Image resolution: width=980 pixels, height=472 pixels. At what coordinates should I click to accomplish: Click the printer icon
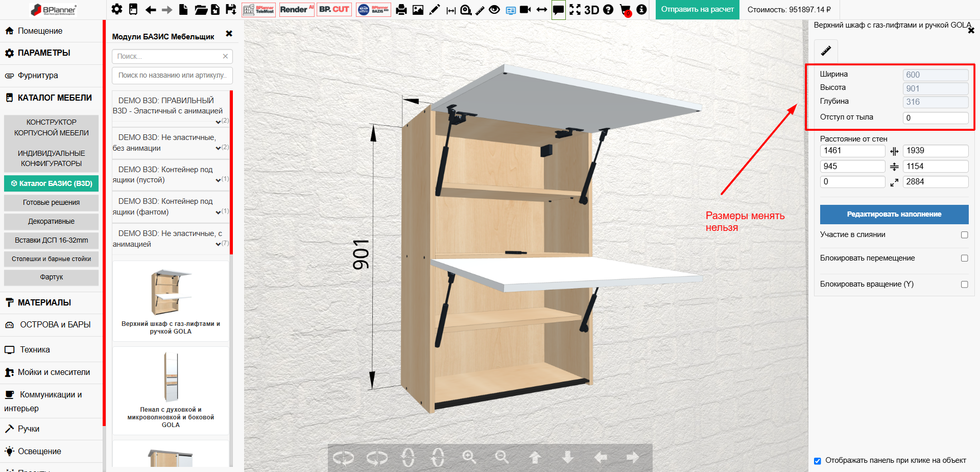pyautogui.click(x=401, y=10)
